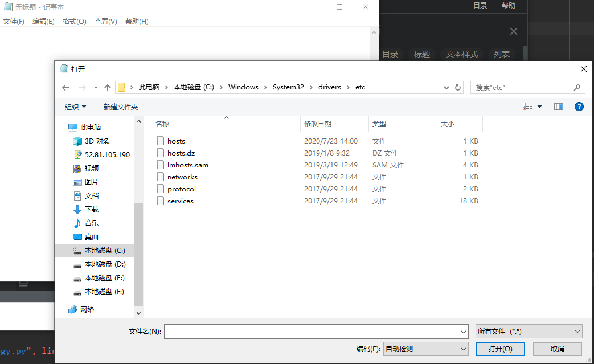Go up one folder level arrow

point(108,88)
